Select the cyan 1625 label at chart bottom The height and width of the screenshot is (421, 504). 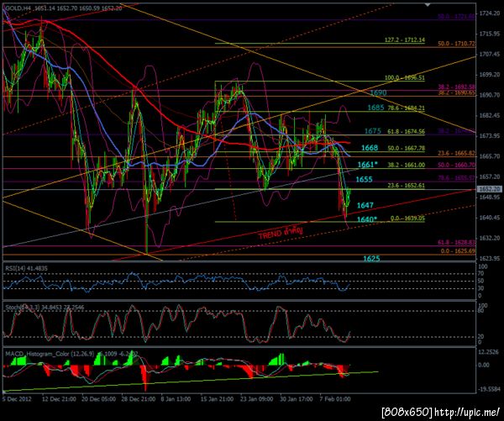click(371, 259)
